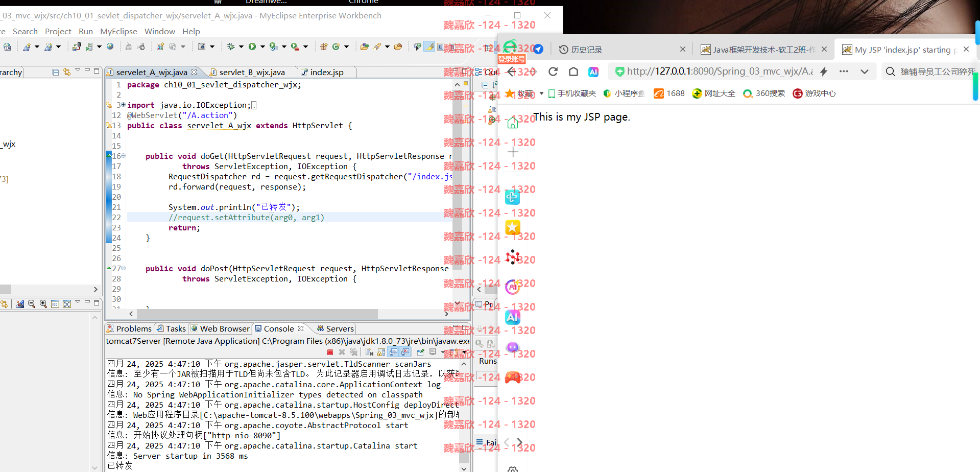980x472 pixels.
Task: Open the MyEclipse menu
Action: [x=118, y=31]
